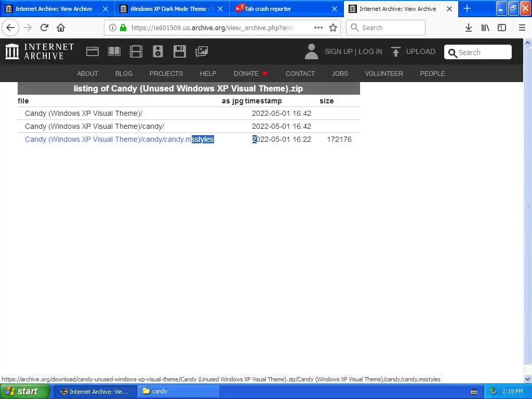Go back with the browser back arrow

10,28
